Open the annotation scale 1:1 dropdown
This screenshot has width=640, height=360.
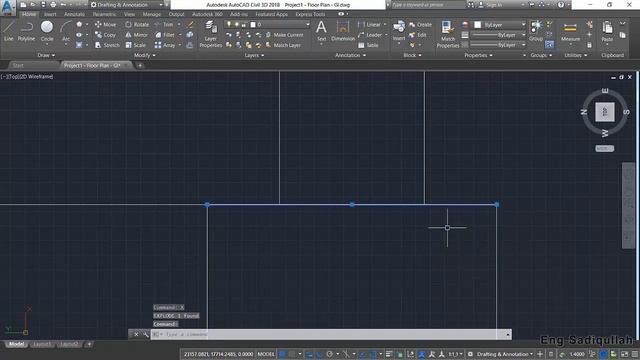tap(456, 354)
